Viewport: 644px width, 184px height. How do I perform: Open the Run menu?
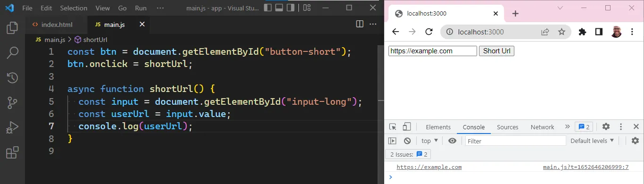point(140,8)
